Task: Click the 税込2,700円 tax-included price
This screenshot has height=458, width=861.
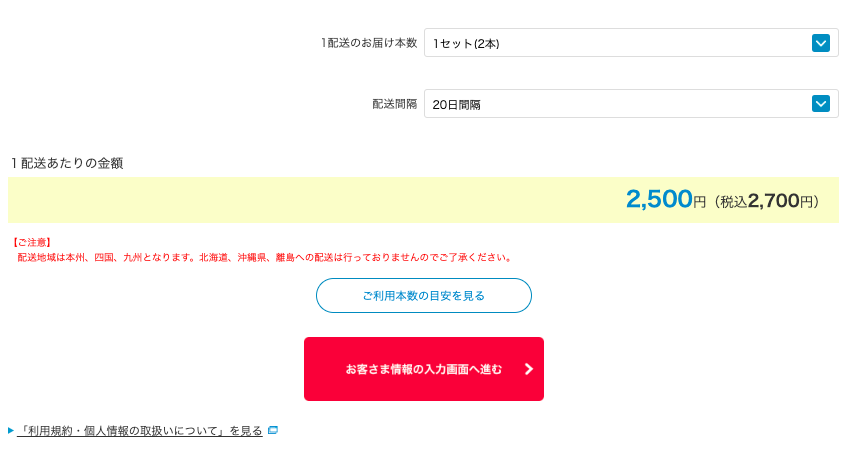Action: click(767, 202)
